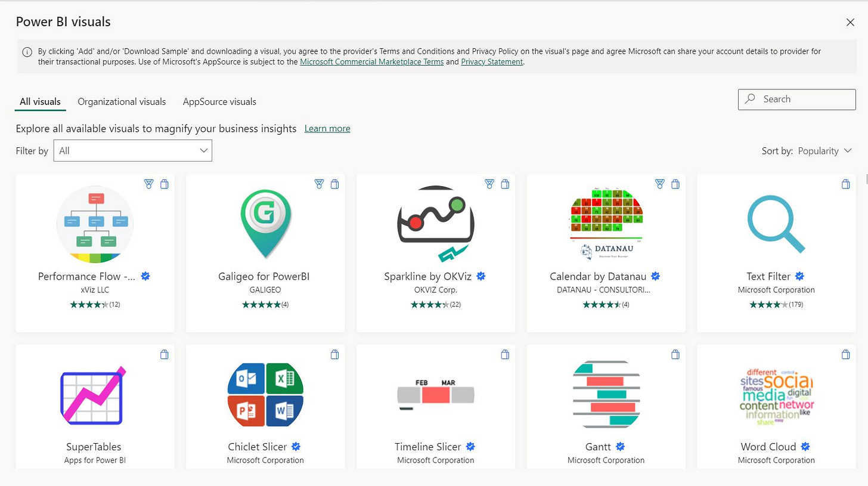Screen dimensions: 868x486
Task: Click the certified badge next to Gantt
Action: point(621,447)
